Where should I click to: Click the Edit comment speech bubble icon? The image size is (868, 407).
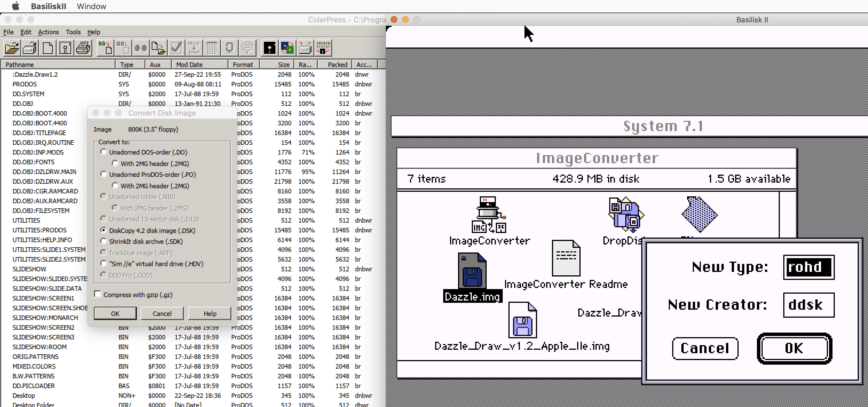[247, 48]
